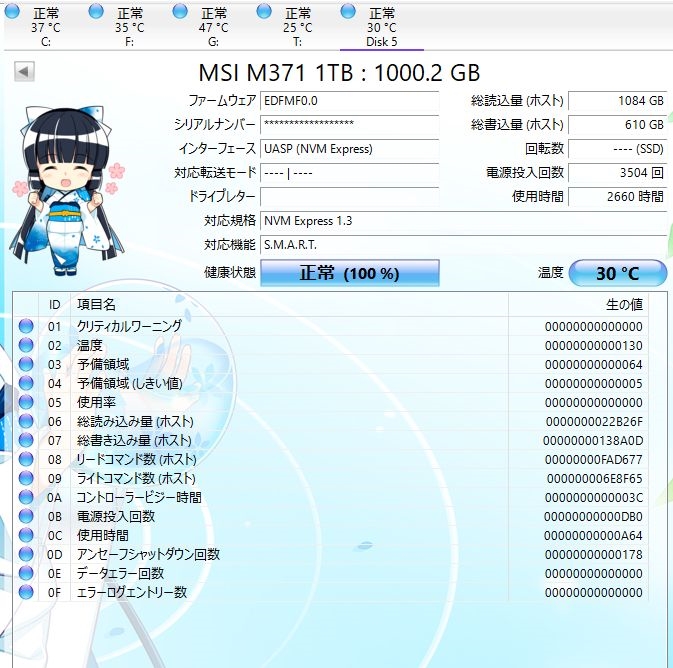The width and height of the screenshot is (673, 668).
Task: Select the Disk 5 tab at 30 °C
Action: pyautogui.click(x=382, y=27)
